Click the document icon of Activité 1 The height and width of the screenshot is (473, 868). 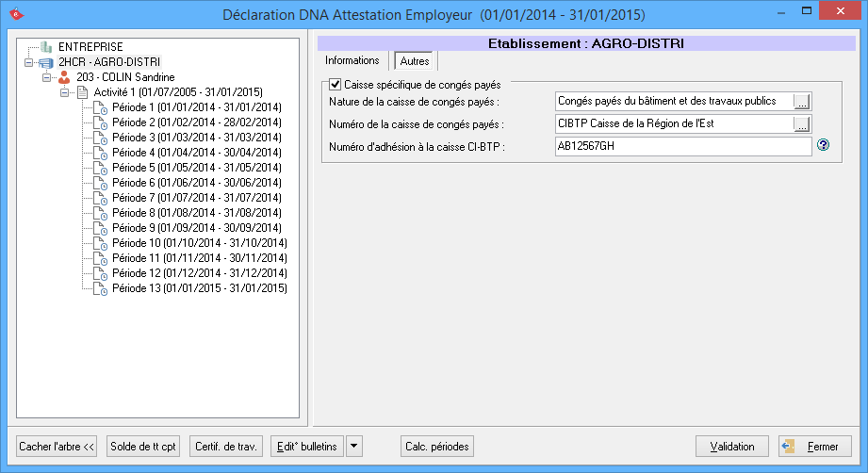point(82,92)
